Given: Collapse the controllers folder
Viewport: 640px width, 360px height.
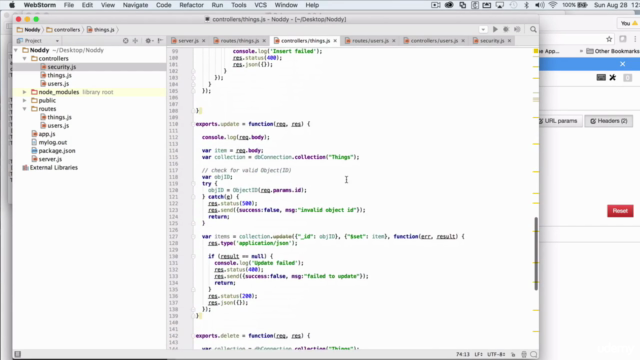Looking at the screenshot, I should click(24, 59).
